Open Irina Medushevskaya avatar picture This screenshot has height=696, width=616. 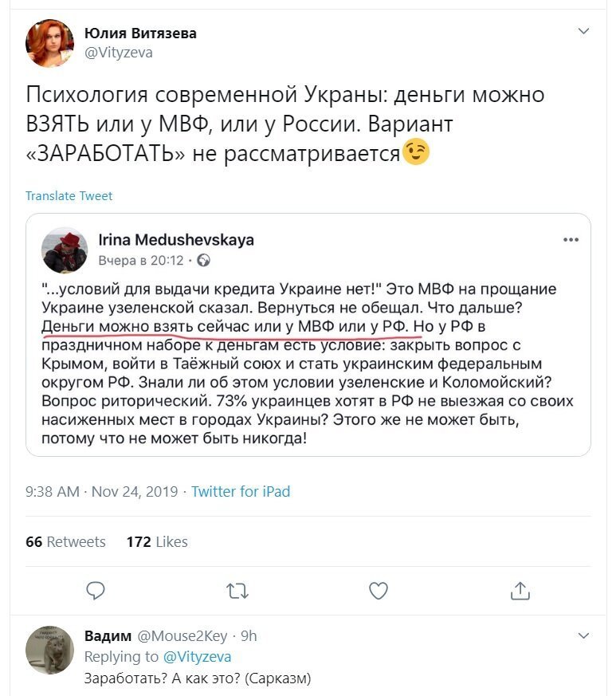pos(65,250)
